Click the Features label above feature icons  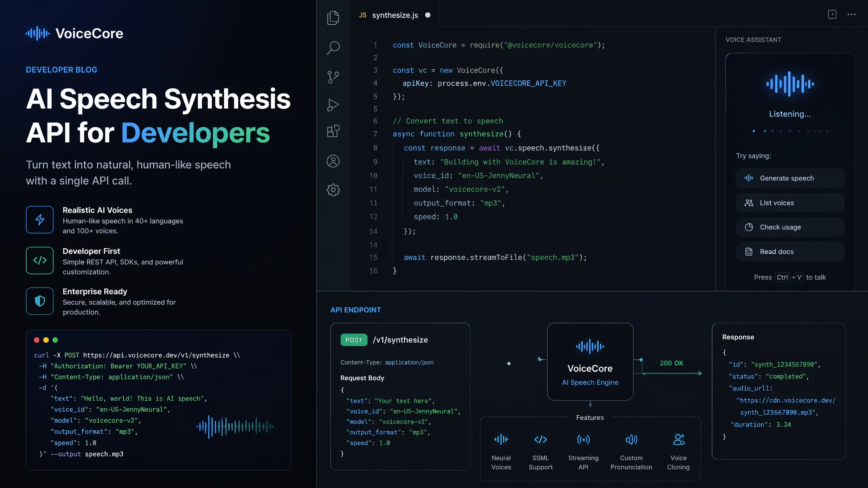coord(590,418)
